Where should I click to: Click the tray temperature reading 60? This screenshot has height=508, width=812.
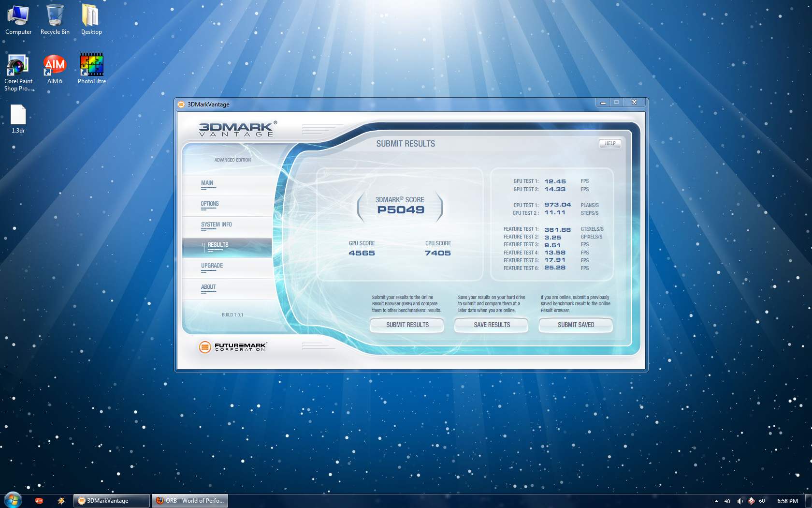[762, 501]
